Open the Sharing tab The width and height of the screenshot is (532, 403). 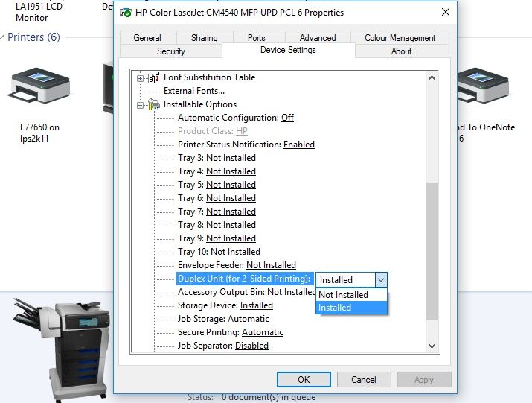pos(205,38)
